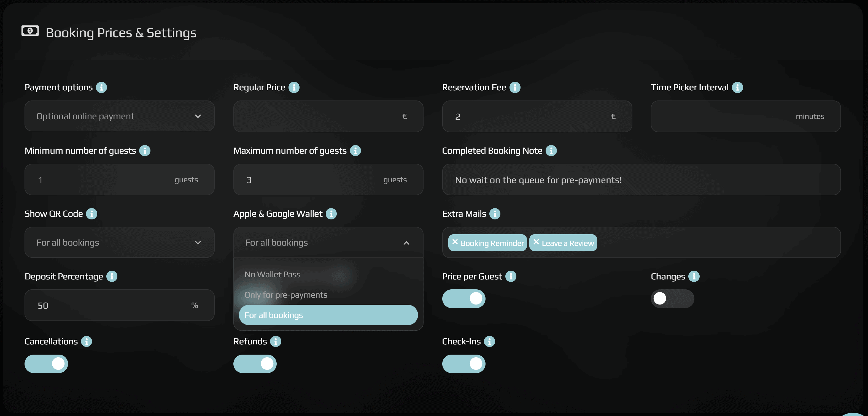868x416 pixels.
Task: Click the Refunds info icon
Action: pyautogui.click(x=276, y=341)
